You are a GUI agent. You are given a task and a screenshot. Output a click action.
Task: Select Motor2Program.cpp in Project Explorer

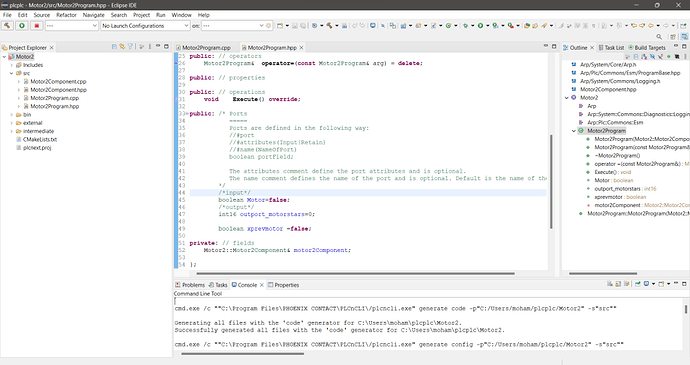tap(55, 98)
